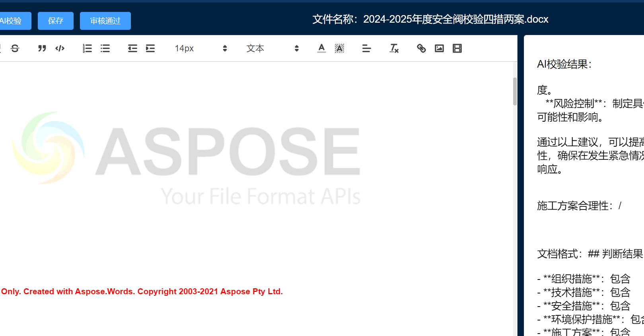This screenshot has width=644, height=336.
Task: Insert a hyperlink
Action: pyautogui.click(x=421, y=49)
